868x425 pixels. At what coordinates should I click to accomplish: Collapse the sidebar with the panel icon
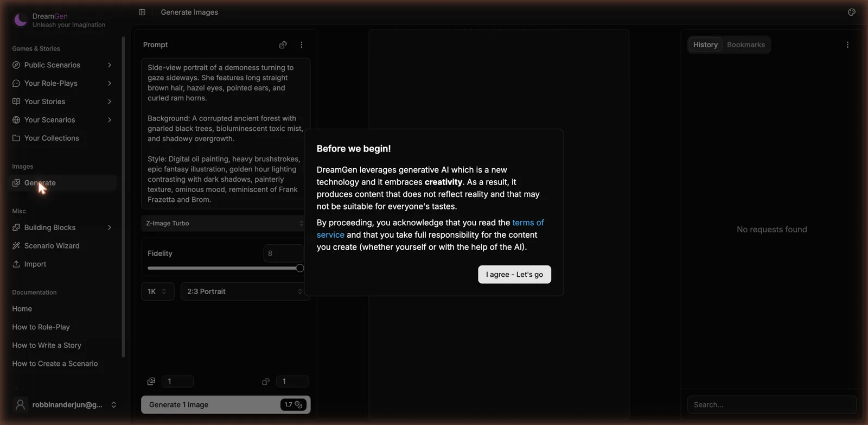142,12
